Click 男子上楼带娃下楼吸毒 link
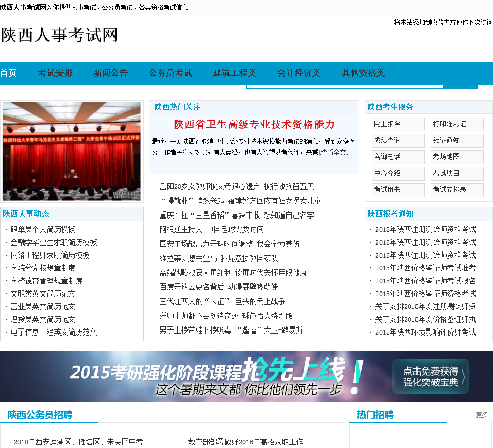Image resolution: width=493 pixels, height=448 pixels. pos(195,330)
